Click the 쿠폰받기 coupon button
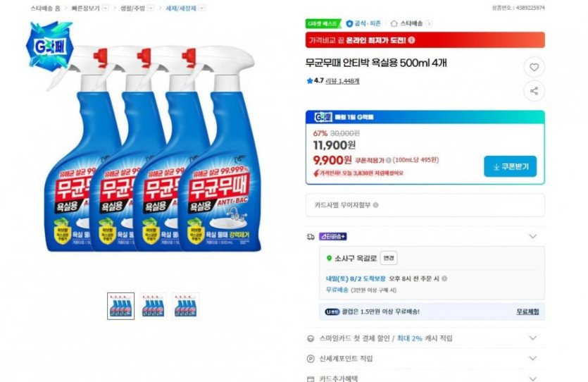588x382 pixels. [510, 166]
